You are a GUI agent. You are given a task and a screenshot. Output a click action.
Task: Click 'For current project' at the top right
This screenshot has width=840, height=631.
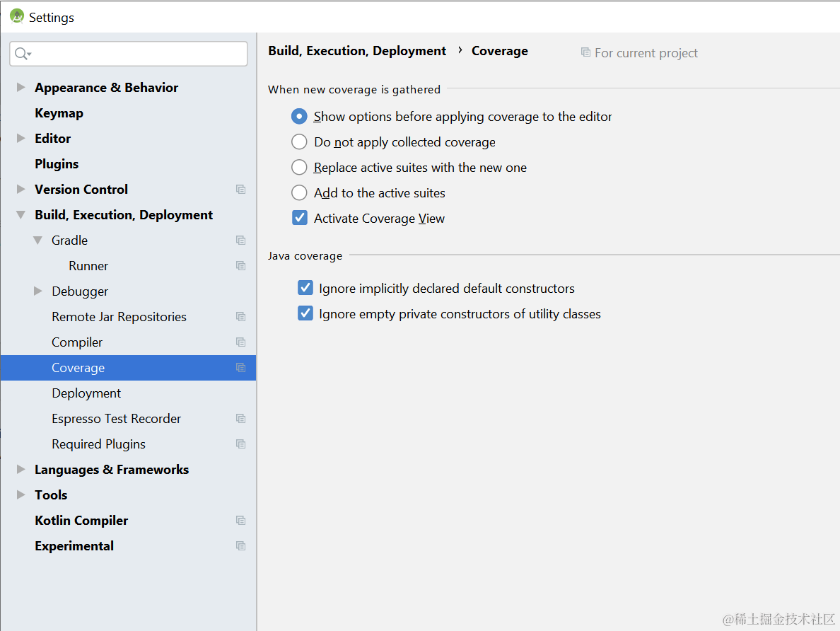[638, 52]
